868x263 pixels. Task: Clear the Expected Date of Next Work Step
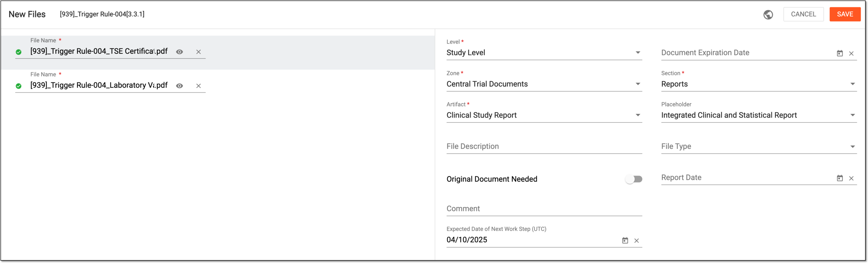(636, 240)
